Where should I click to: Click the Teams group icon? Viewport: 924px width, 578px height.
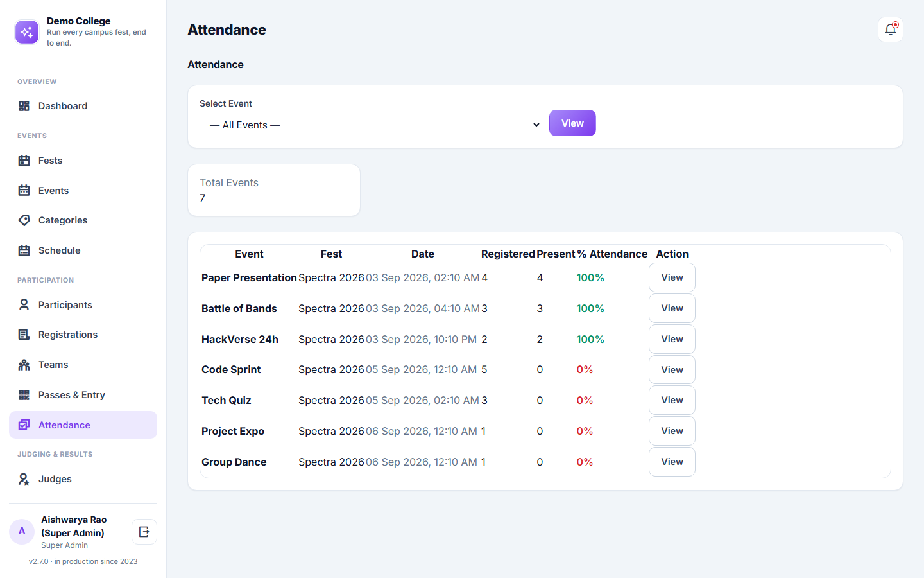pyautogui.click(x=24, y=365)
